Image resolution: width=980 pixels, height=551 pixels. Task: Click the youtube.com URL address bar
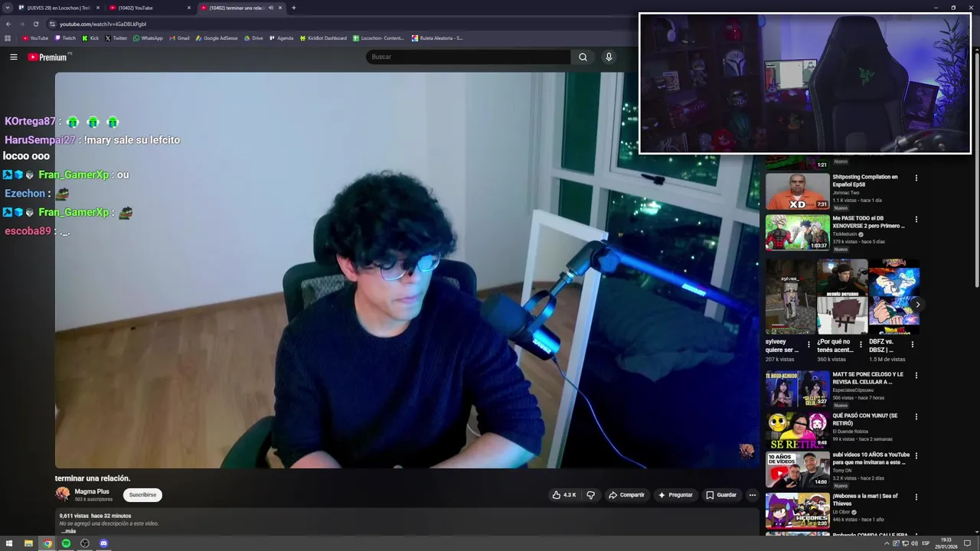(x=103, y=24)
